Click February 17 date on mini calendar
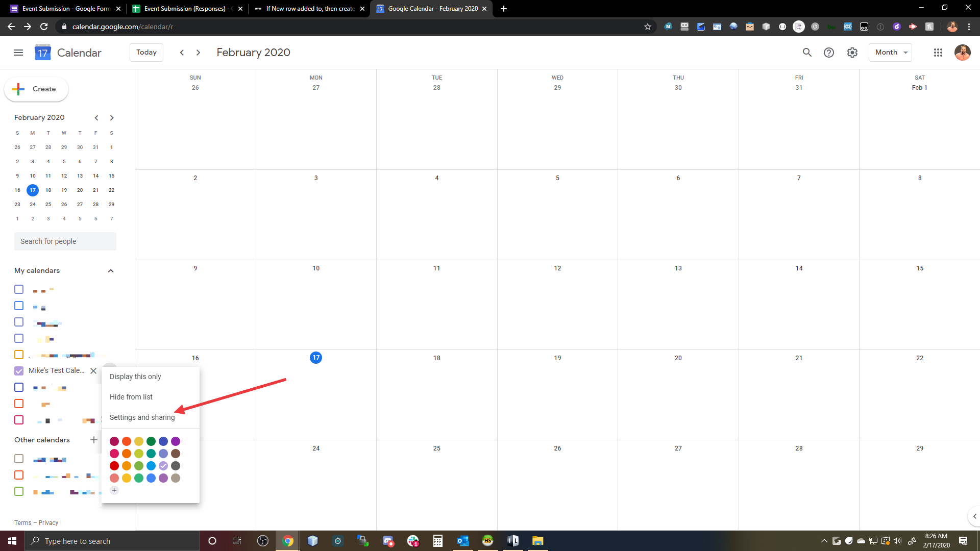This screenshot has width=980, height=551. pos(32,190)
